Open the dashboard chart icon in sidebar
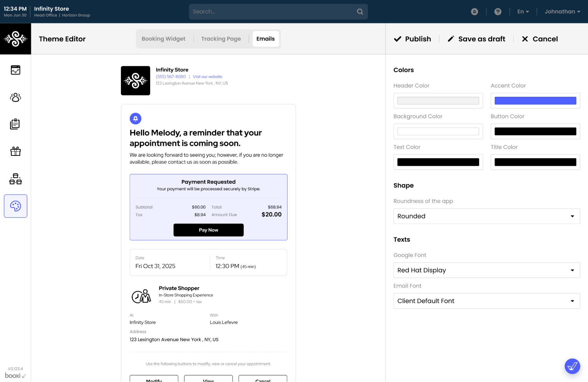The width and height of the screenshot is (588, 382). [x=15, y=70]
